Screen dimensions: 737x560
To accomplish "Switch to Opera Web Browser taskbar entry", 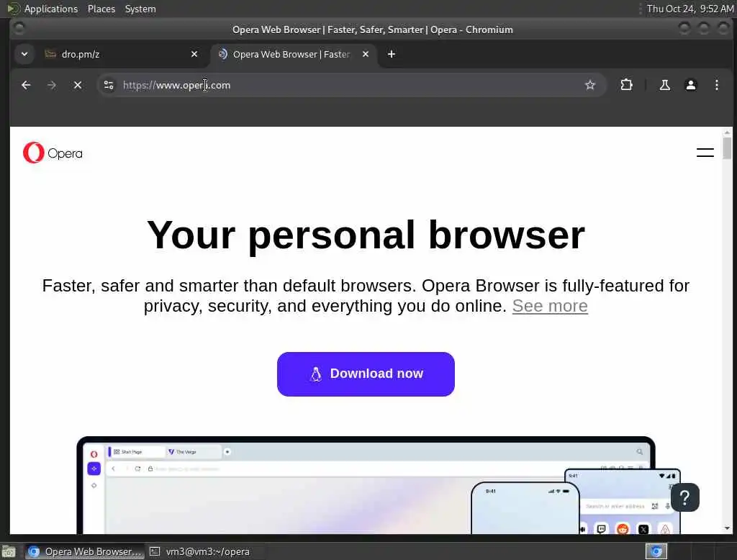I will (x=85, y=551).
